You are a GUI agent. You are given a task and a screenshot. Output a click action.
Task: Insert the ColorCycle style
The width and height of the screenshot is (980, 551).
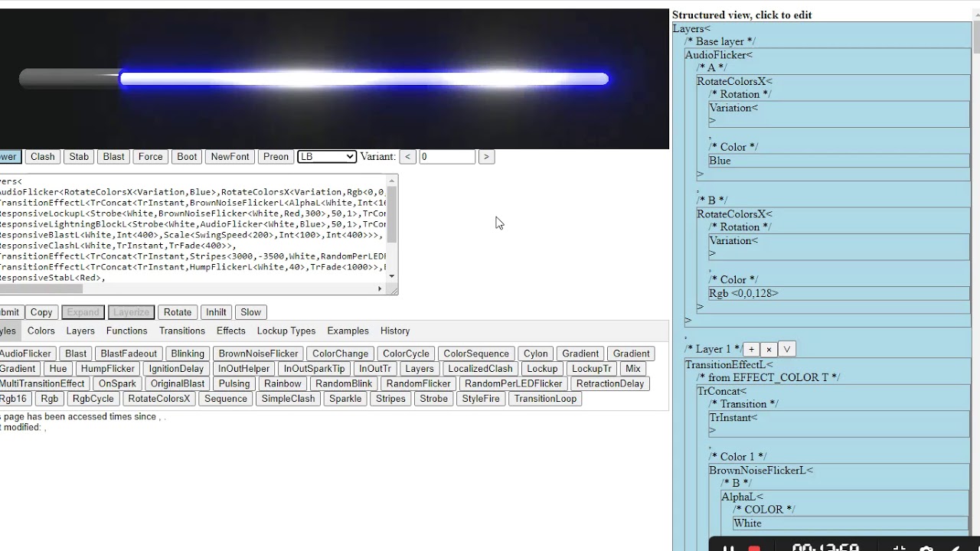coord(406,354)
